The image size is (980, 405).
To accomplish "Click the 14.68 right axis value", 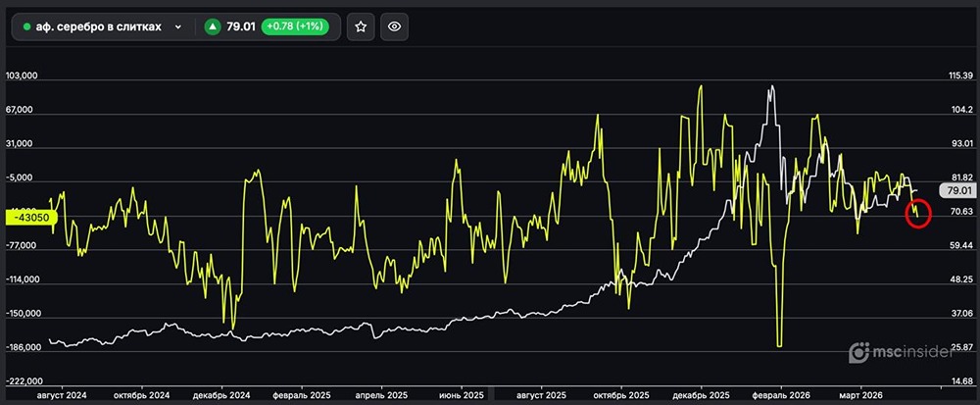I will [x=962, y=381].
